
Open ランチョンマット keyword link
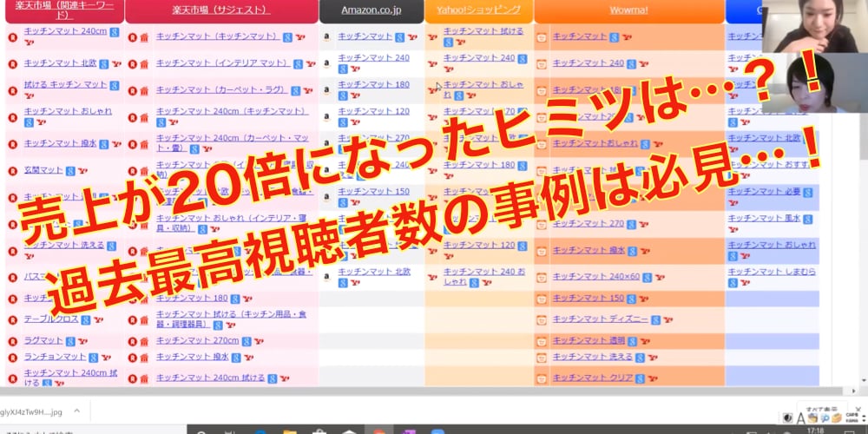click(x=55, y=357)
